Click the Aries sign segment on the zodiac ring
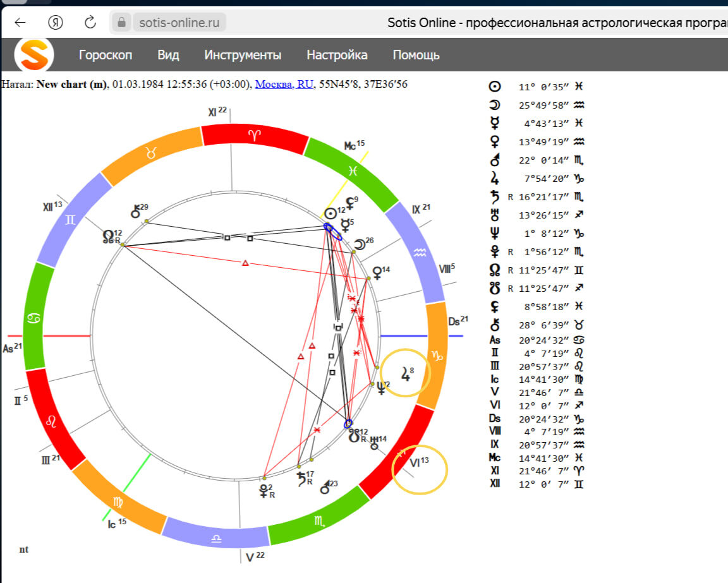 click(255, 136)
